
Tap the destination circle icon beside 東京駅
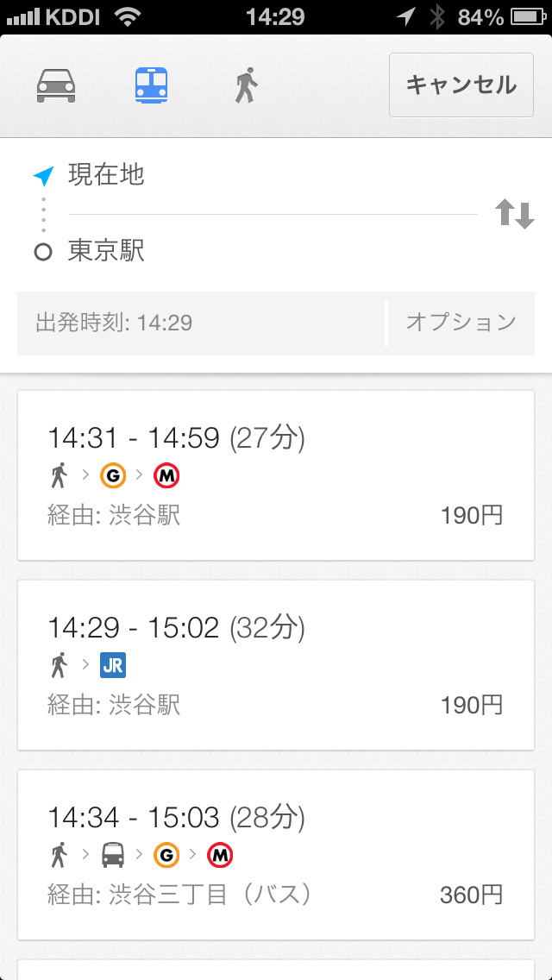click(43, 253)
